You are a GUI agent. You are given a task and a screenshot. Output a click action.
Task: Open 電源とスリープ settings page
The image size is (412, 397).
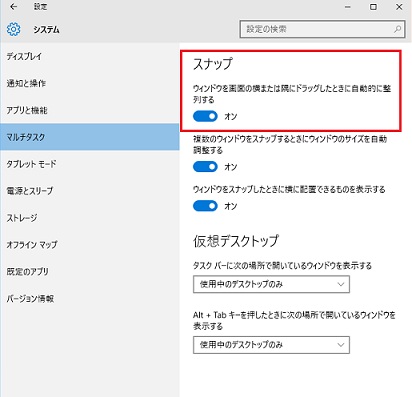click(x=89, y=191)
